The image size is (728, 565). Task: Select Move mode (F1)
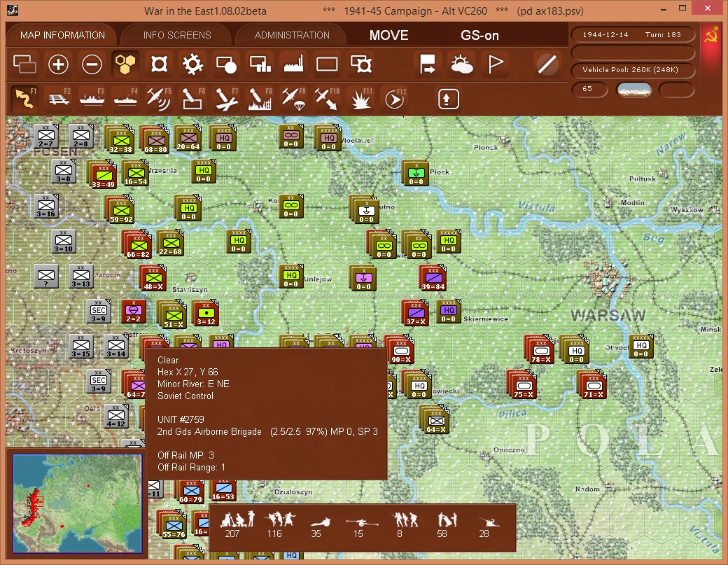24,99
